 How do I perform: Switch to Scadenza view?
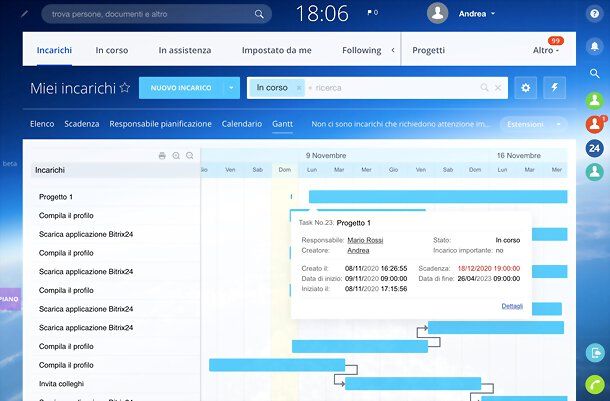(x=82, y=124)
